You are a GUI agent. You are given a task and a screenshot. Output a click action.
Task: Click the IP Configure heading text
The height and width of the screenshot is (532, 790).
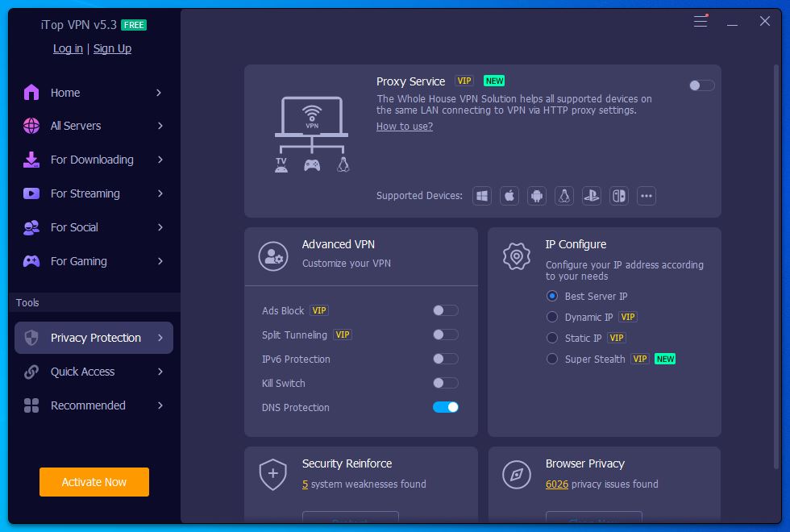(x=576, y=244)
